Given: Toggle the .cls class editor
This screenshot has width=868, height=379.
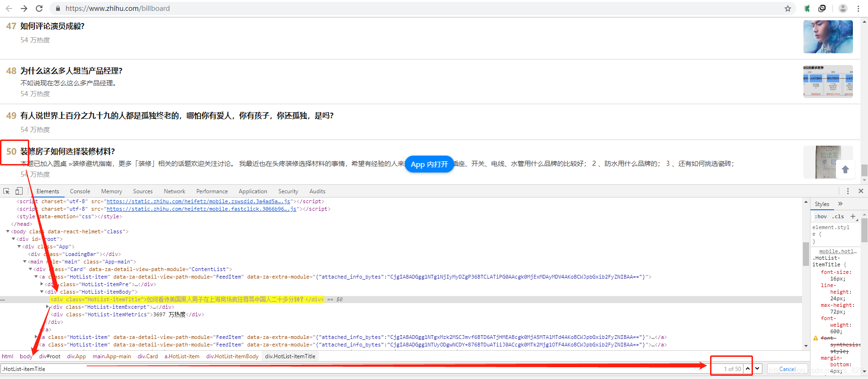Looking at the screenshot, I should tap(838, 216).
